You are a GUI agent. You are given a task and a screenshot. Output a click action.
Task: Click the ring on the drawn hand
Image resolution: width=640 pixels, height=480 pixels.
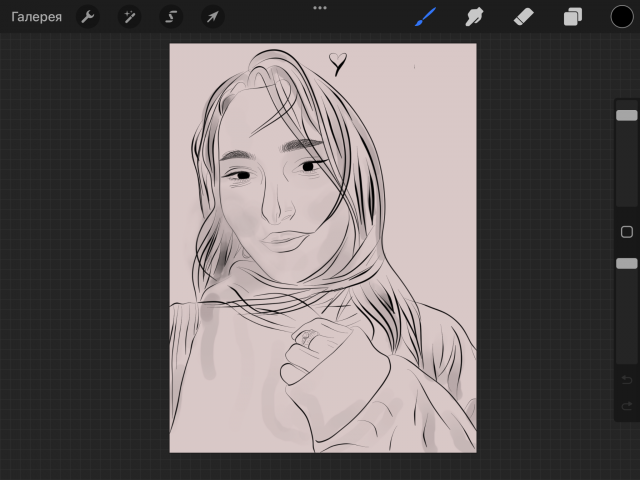[x=307, y=338]
